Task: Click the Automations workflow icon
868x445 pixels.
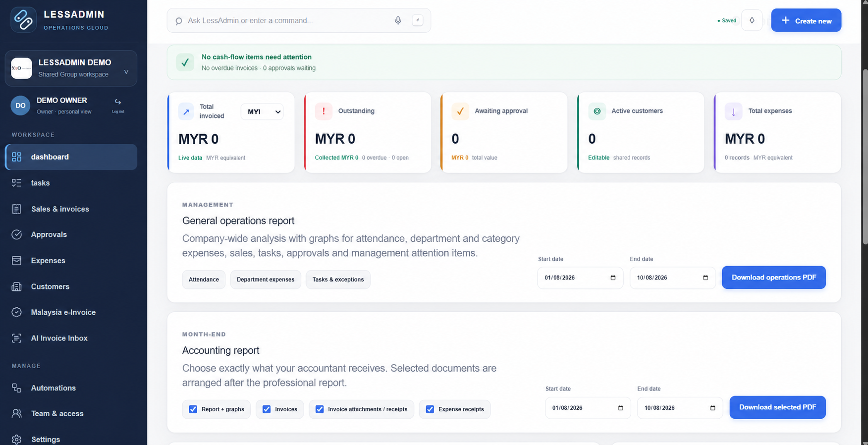Action: [17, 388]
